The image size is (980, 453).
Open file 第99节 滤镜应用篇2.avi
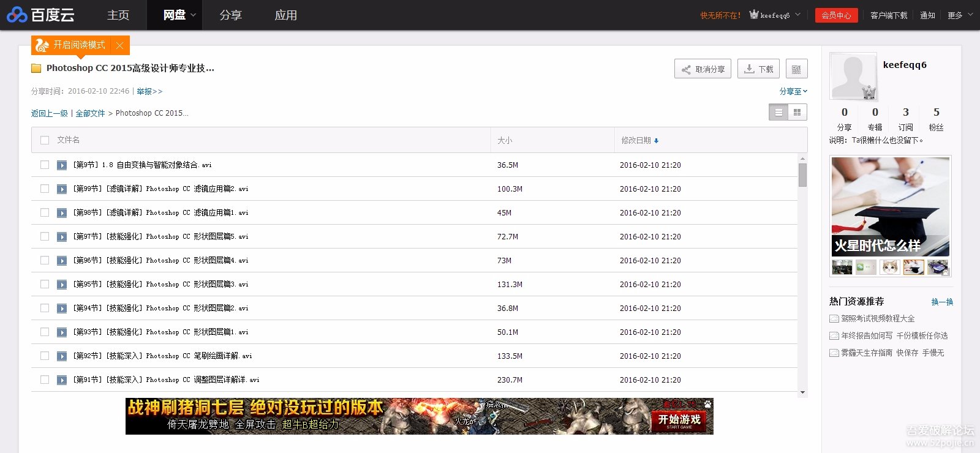(160, 189)
